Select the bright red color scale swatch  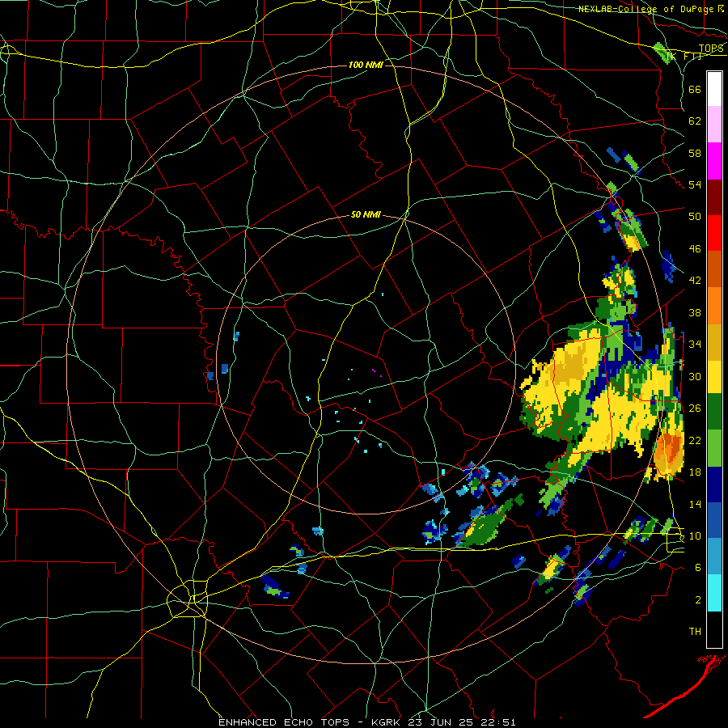point(714,233)
